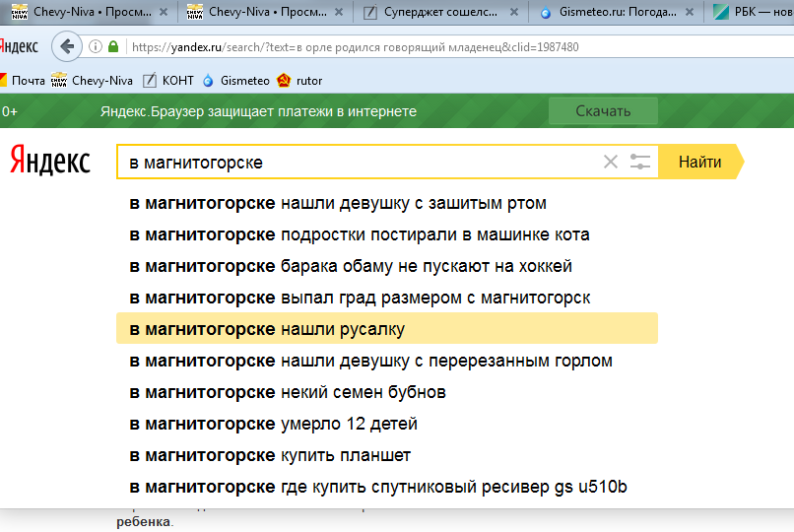794x532 pixels.
Task: Click the browser back arrow button
Action: (x=66, y=46)
